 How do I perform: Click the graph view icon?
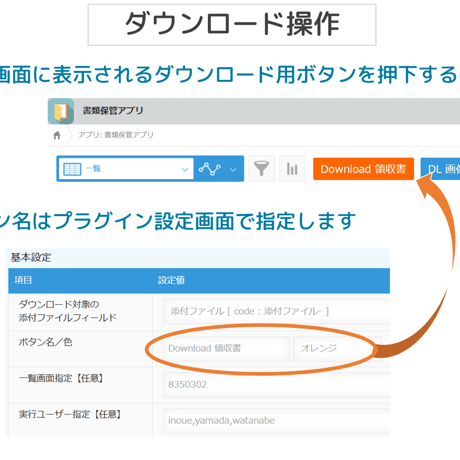click(x=210, y=169)
